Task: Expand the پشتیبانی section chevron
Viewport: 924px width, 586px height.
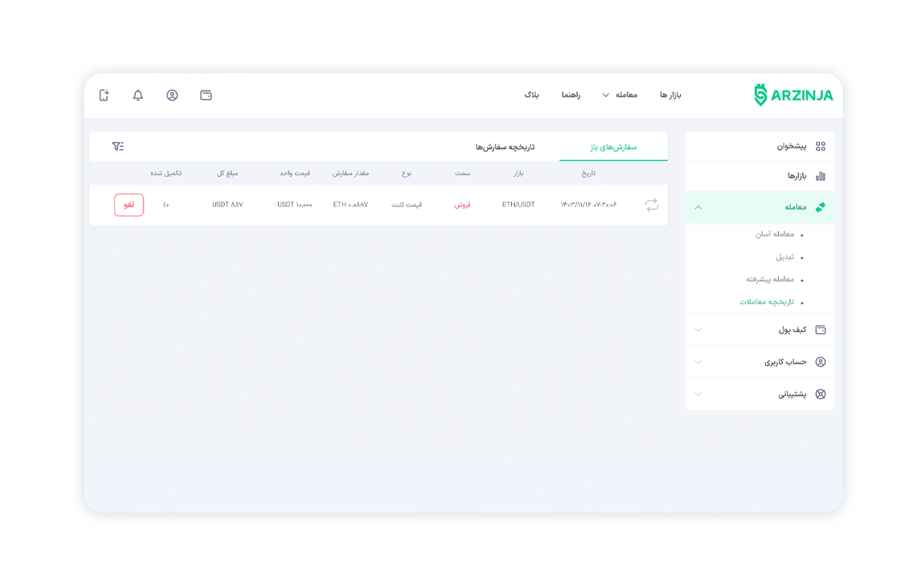Action: click(x=699, y=394)
